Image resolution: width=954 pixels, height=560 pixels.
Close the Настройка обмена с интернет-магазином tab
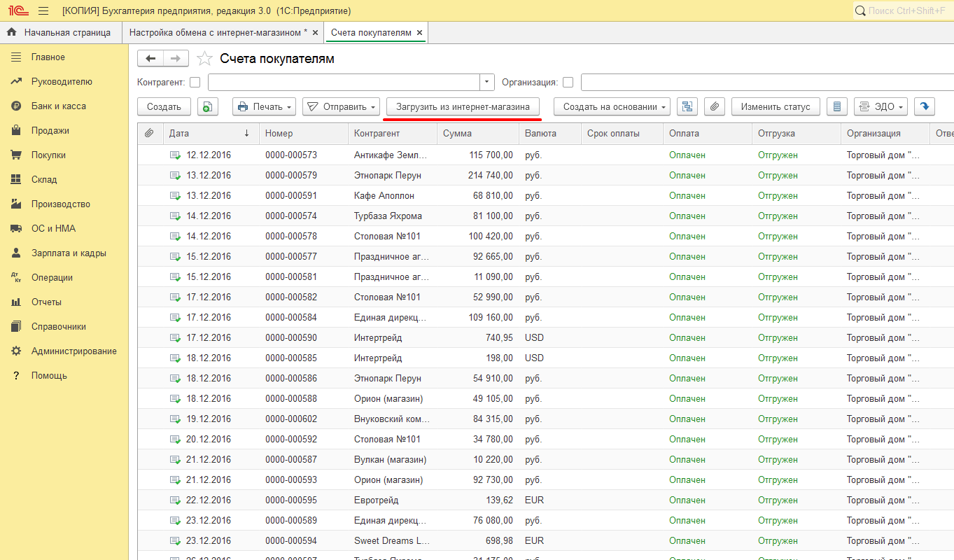[315, 32]
